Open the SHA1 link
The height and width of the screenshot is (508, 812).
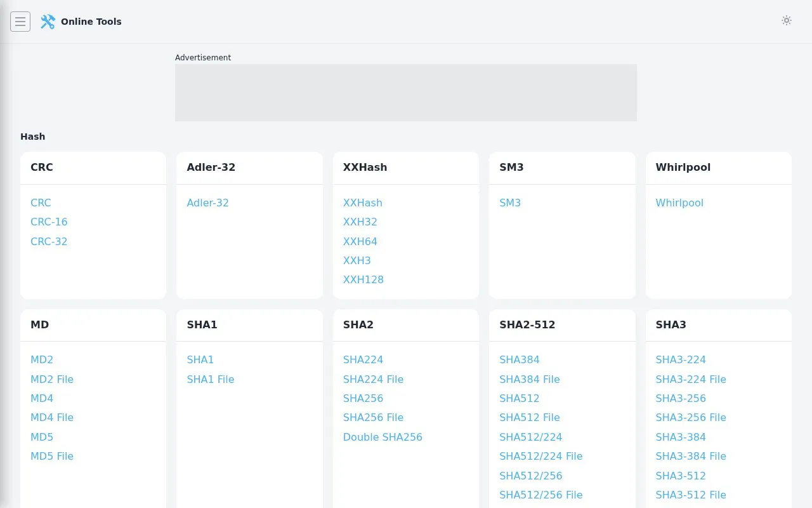tap(200, 359)
